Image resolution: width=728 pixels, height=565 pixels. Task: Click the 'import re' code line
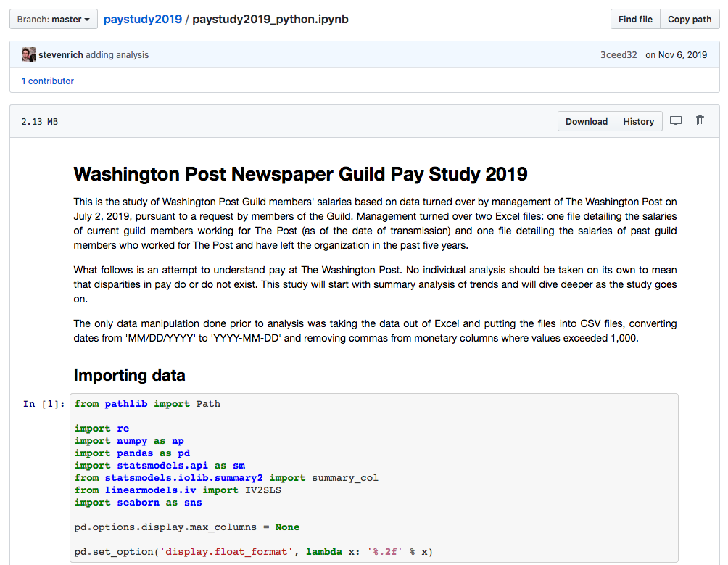(102, 429)
